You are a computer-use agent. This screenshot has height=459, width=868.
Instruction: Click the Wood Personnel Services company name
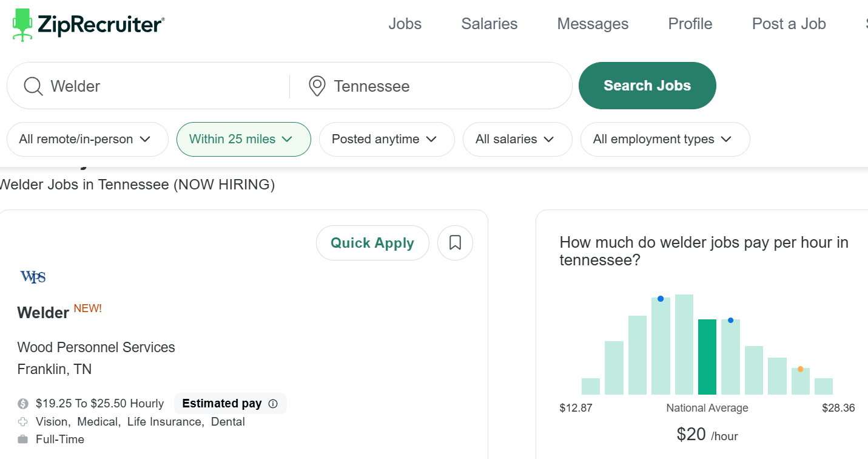click(96, 347)
